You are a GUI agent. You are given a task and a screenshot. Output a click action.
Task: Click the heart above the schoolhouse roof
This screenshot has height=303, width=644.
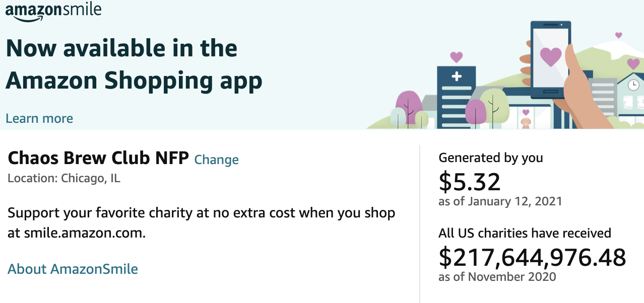(633, 64)
